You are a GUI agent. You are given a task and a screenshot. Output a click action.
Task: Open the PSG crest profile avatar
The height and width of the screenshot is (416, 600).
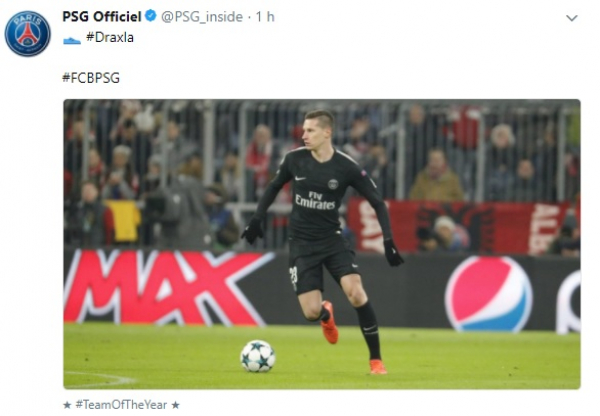[28, 34]
